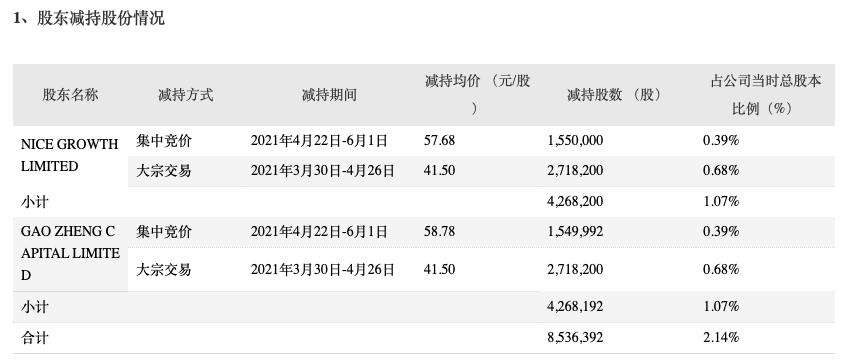Viewport: 846px width, 363px height.
Task: Select GAO ZHENG's 大宗交易 method cell
Action: (x=163, y=269)
